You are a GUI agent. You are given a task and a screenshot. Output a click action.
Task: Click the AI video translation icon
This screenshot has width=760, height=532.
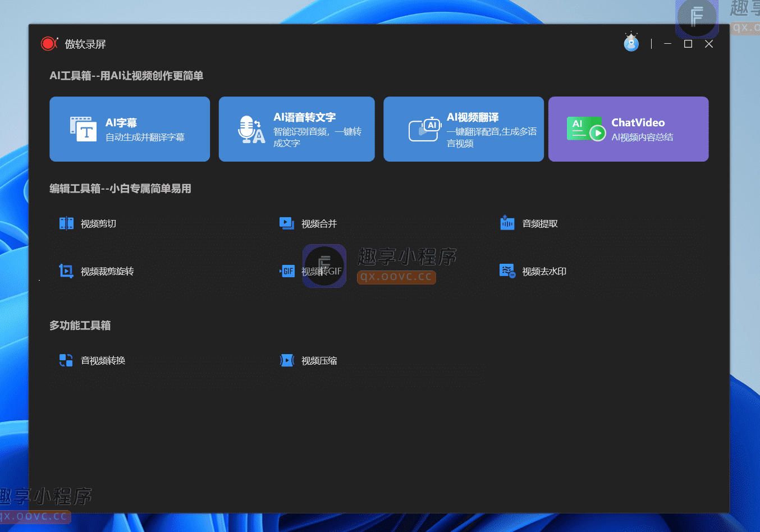pos(425,130)
